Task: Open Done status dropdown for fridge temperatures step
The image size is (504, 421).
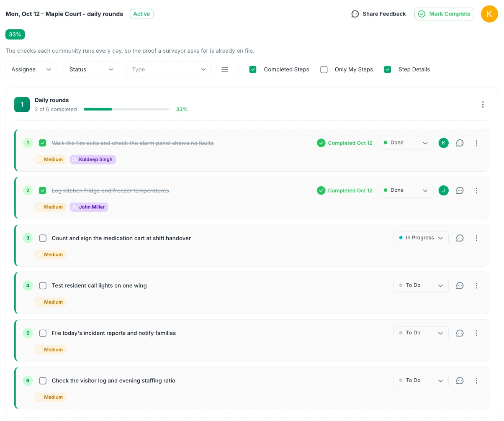Action: click(406, 190)
